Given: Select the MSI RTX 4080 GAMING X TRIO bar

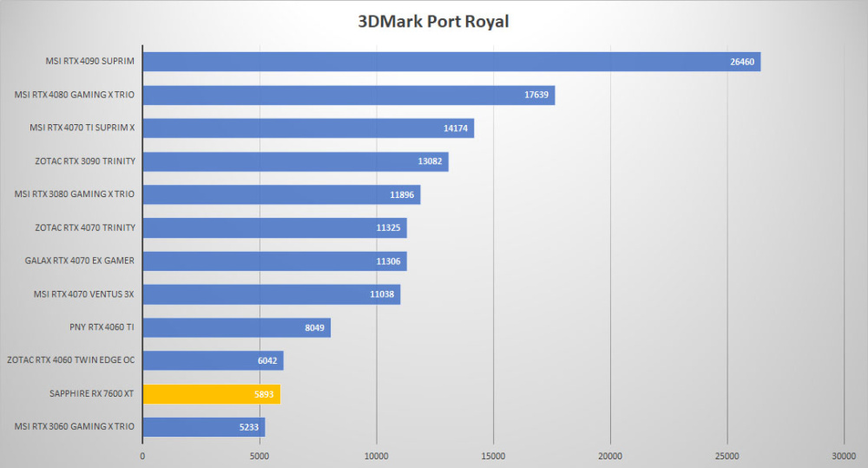Looking at the screenshot, I should click(x=349, y=95).
